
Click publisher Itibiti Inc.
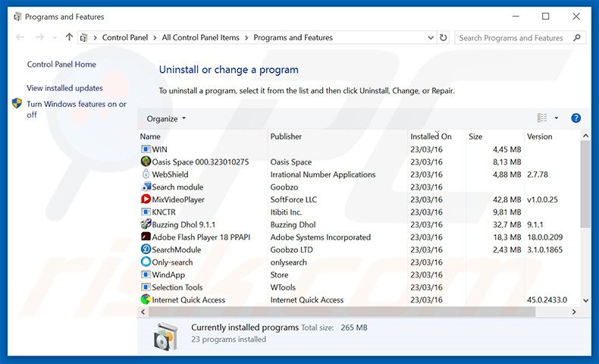pyautogui.click(x=286, y=212)
